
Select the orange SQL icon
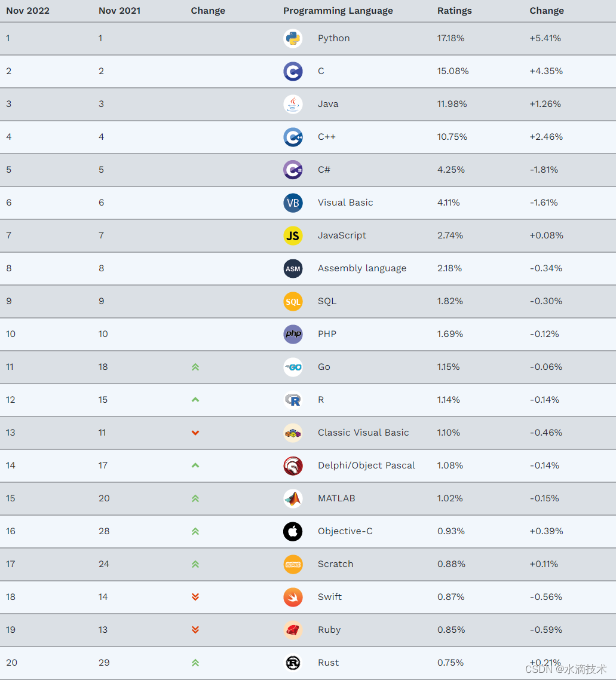pyautogui.click(x=293, y=301)
